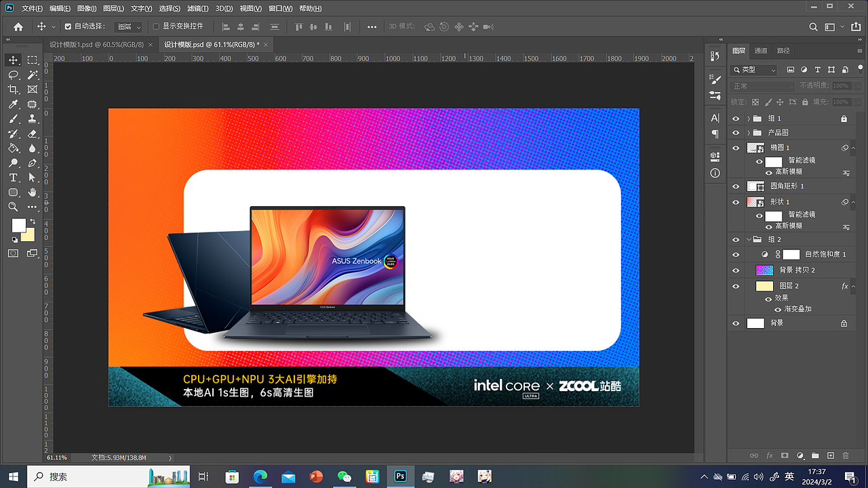Go to the Photoshop Home screen
The image size is (868, 488).
pyautogui.click(x=18, y=26)
